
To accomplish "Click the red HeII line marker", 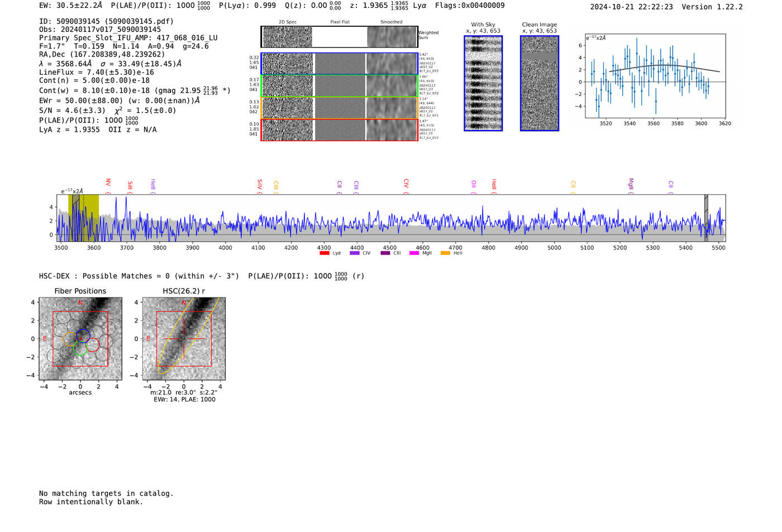I will [494, 185].
